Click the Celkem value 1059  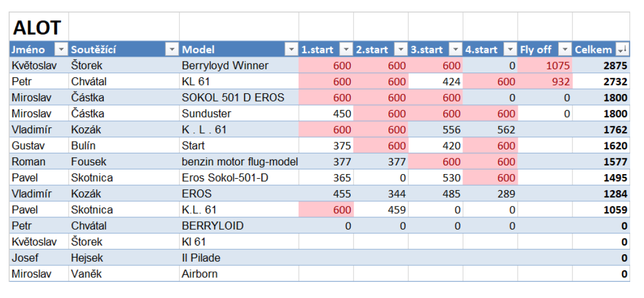tap(601, 210)
